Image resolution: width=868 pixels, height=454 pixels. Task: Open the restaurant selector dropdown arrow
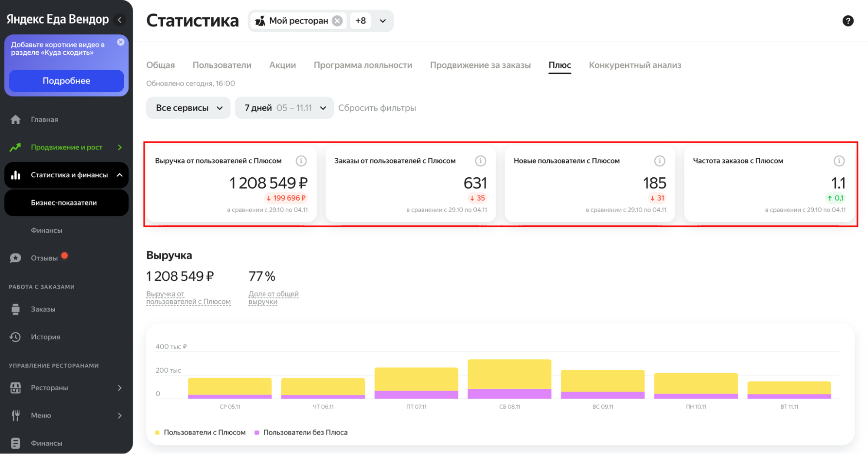pos(383,21)
